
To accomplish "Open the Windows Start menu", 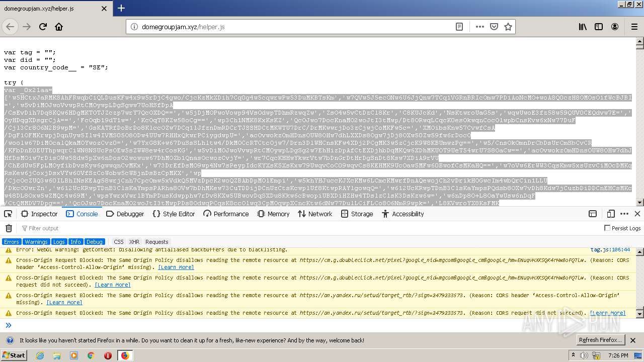I will (x=14, y=355).
